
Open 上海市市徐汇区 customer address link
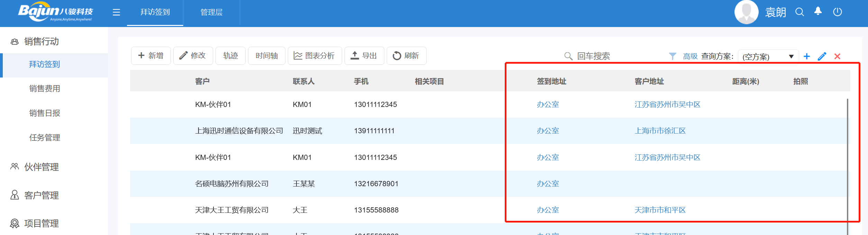click(x=660, y=131)
